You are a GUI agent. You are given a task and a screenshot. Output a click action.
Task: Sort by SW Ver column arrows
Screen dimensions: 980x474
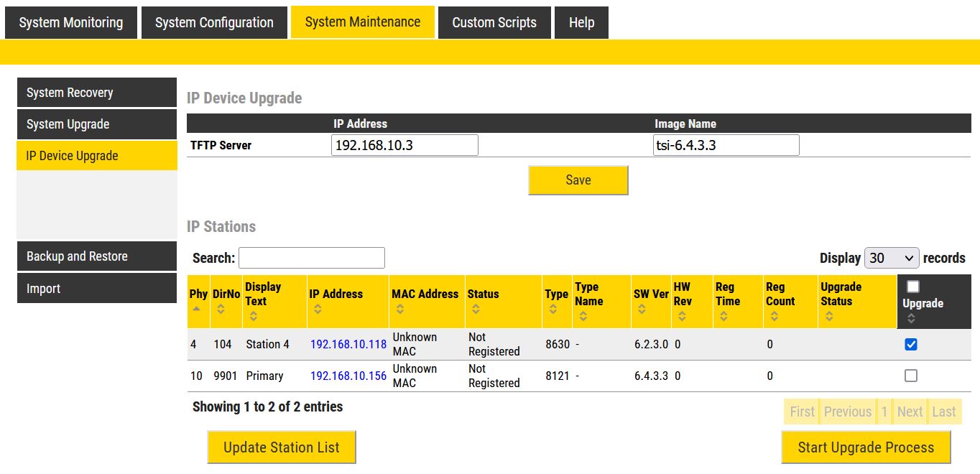642,310
